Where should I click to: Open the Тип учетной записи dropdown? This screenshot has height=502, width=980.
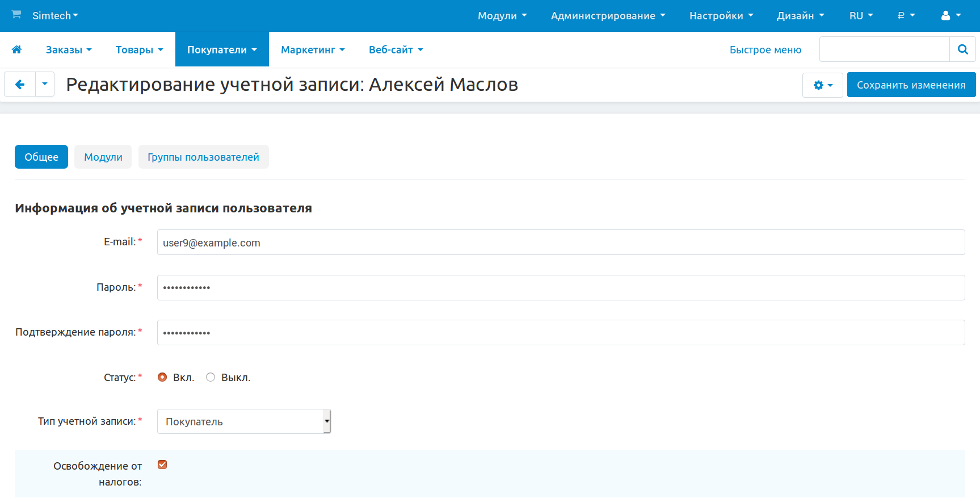243,421
